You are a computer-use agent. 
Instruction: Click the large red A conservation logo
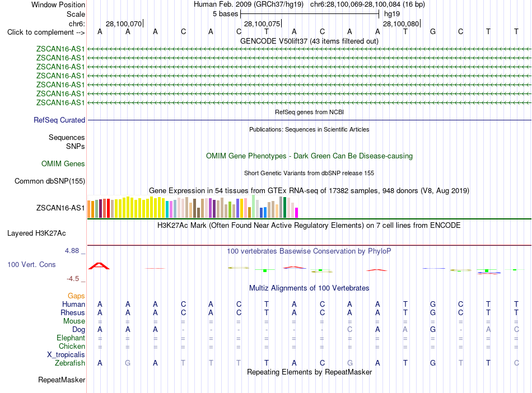pos(99,266)
